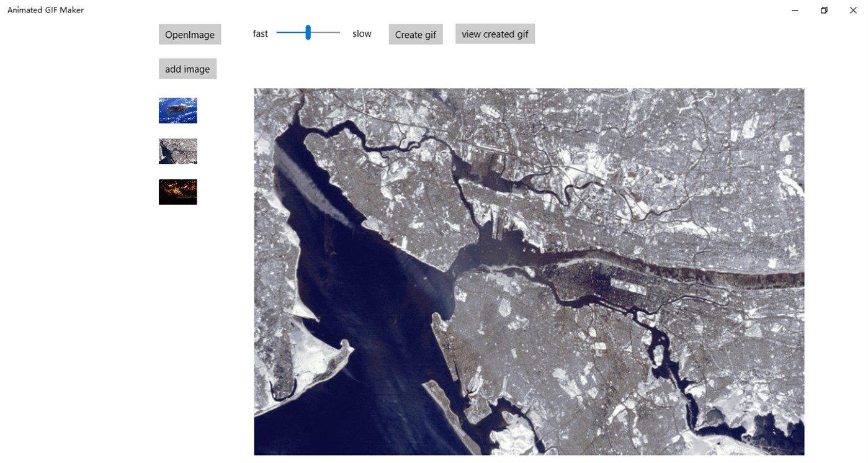Click the slow label beside slider
Screen dimensions: 868x463
tap(362, 34)
